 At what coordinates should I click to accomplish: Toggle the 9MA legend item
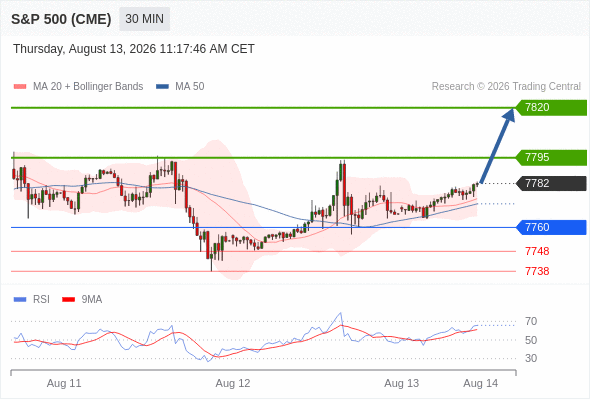pyautogui.click(x=82, y=300)
